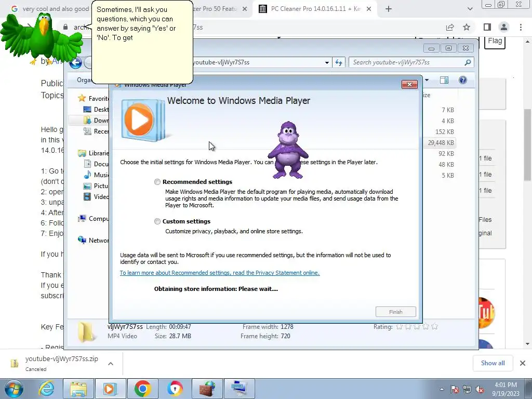Screen dimensions: 532x399
Task: Open the Music library in the sidebar
Action: 96,175
